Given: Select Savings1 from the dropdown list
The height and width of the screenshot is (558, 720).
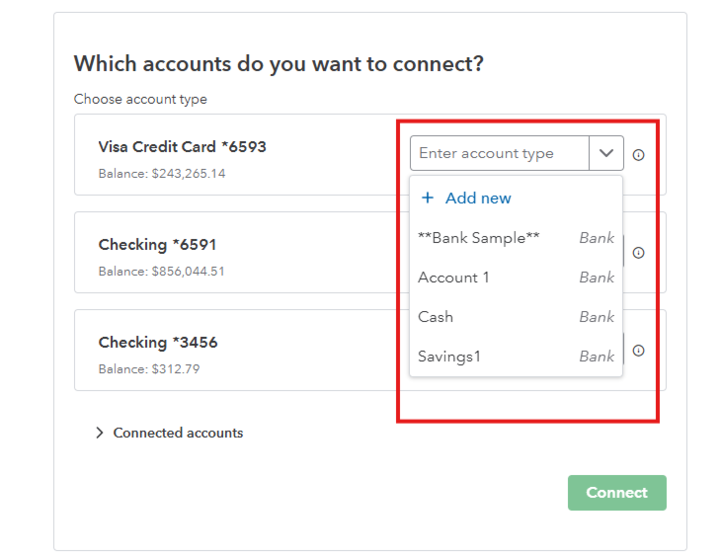Looking at the screenshot, I should (x=449, y=356).
